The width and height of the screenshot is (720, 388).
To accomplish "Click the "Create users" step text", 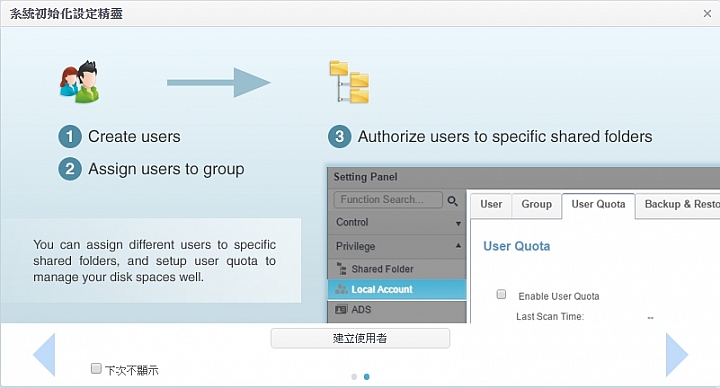I will pyautogui.click(x=134, y=137).
